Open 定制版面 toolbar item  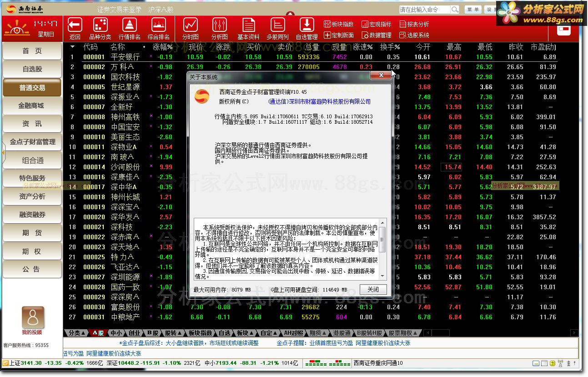pyautogui.click(x=339, y=35)
